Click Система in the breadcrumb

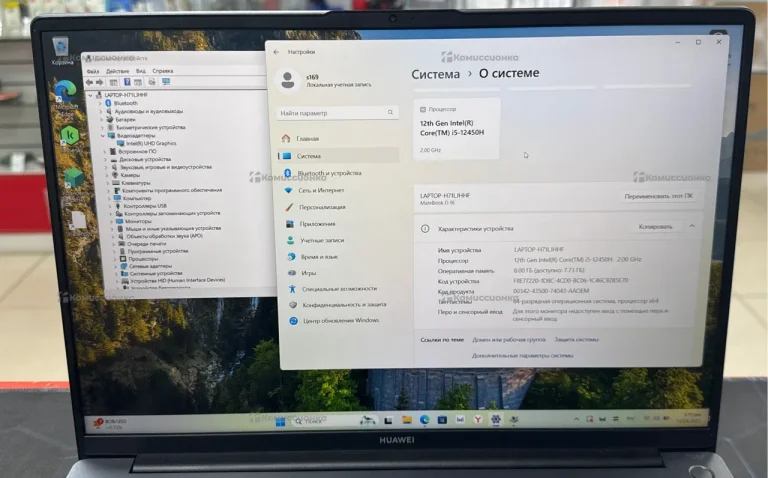435,74
